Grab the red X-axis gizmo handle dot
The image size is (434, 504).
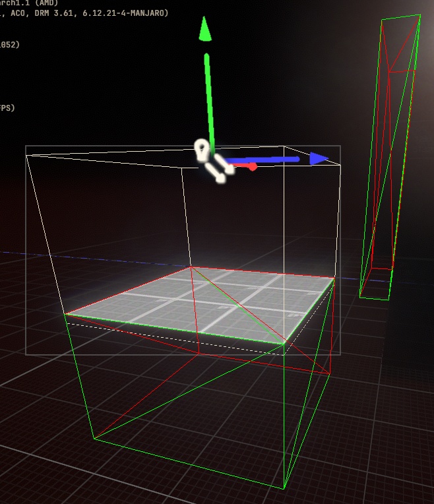tap(252, 166)
